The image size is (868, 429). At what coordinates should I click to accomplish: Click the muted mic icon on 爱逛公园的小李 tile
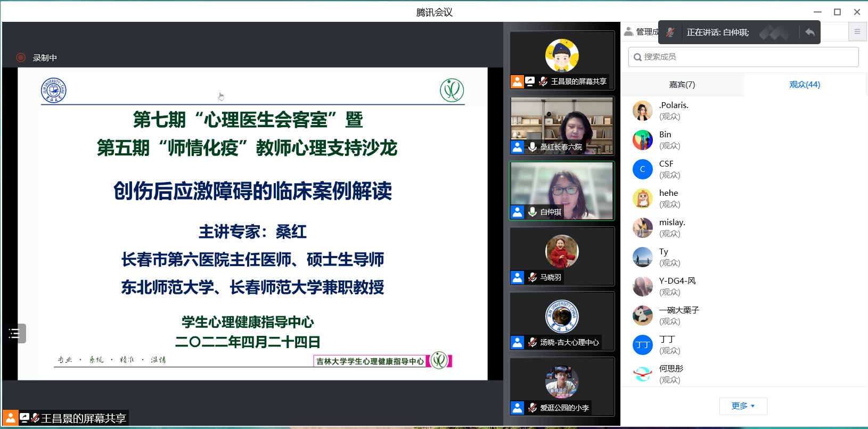click(x=532, y=408)
